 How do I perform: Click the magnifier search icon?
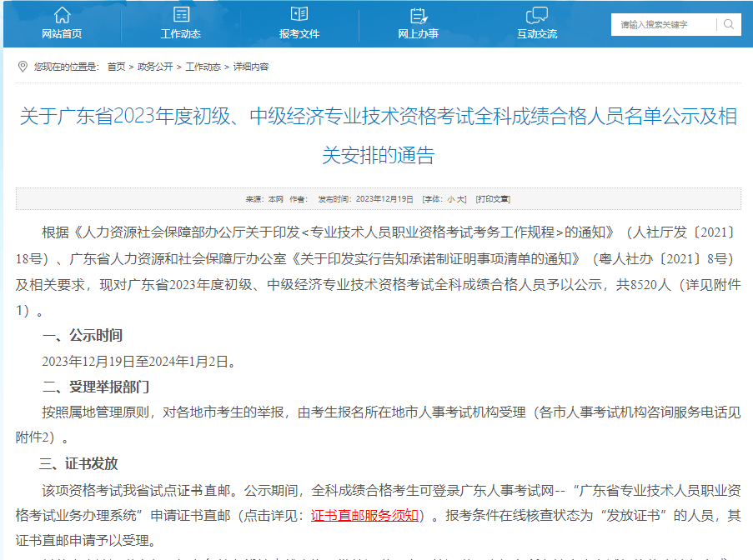point(729,24)
